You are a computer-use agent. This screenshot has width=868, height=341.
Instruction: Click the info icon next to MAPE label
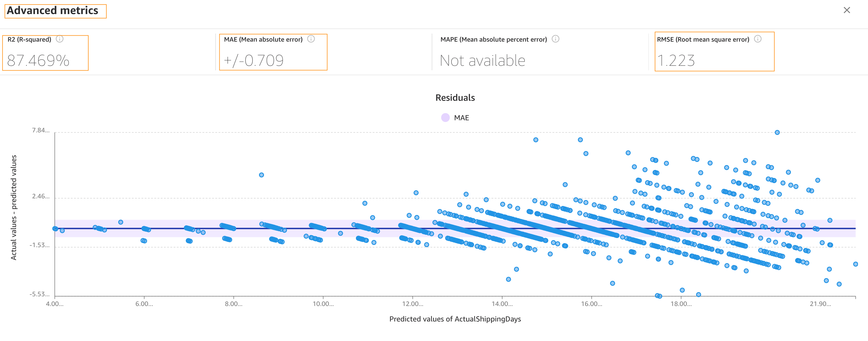pos(555,39)
